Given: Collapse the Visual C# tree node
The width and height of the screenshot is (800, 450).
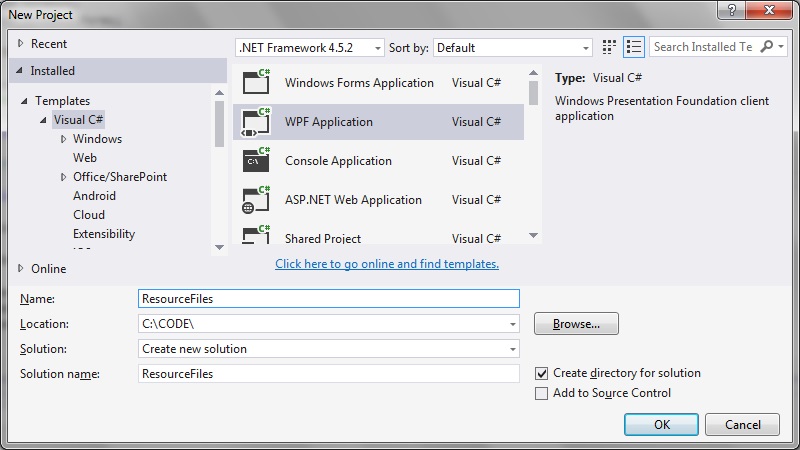Looking at the screenshot, I should (x=43, y=120).
